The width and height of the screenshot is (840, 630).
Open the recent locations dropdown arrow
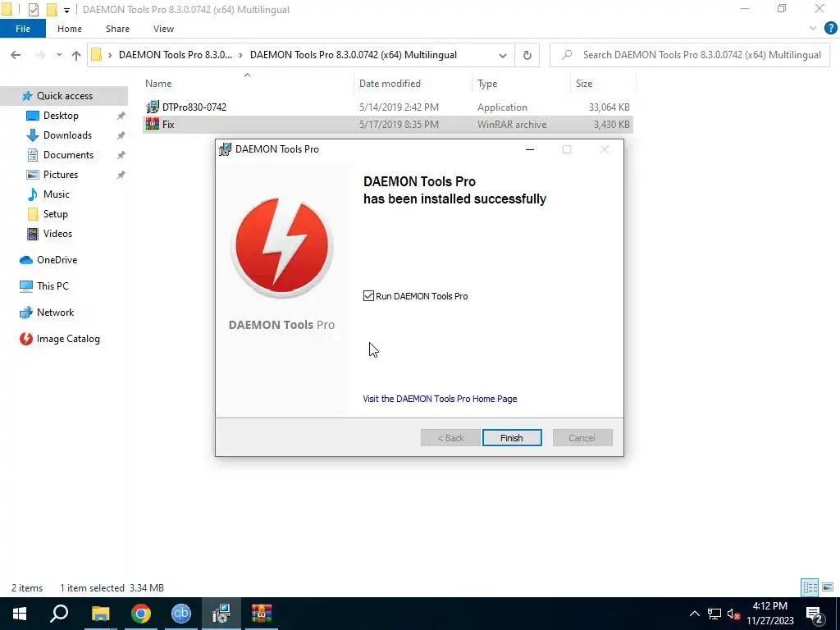coord(59,55)
